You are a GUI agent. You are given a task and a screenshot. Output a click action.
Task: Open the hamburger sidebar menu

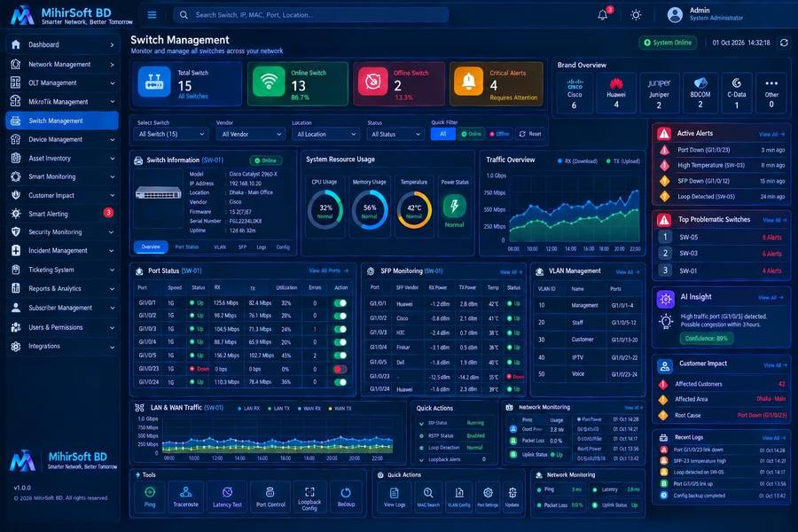pyautogui.click(x=152, y=15)
